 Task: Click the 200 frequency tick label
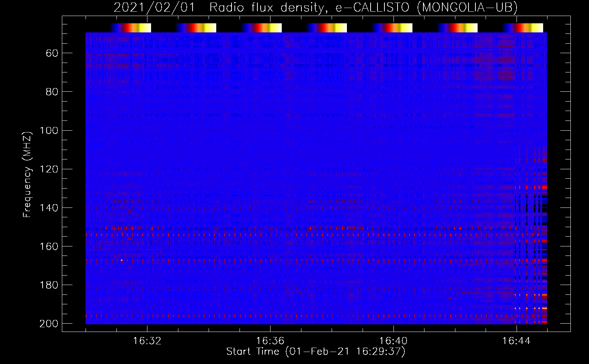point(49,324)
